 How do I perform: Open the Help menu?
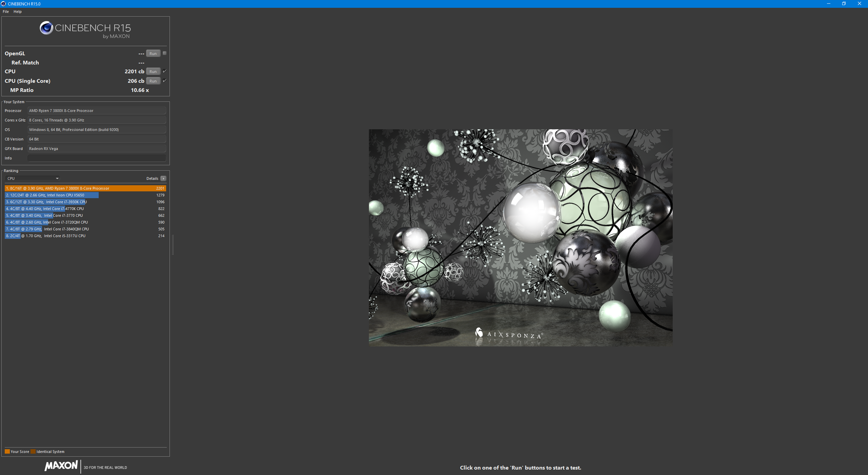pos(18,12)
